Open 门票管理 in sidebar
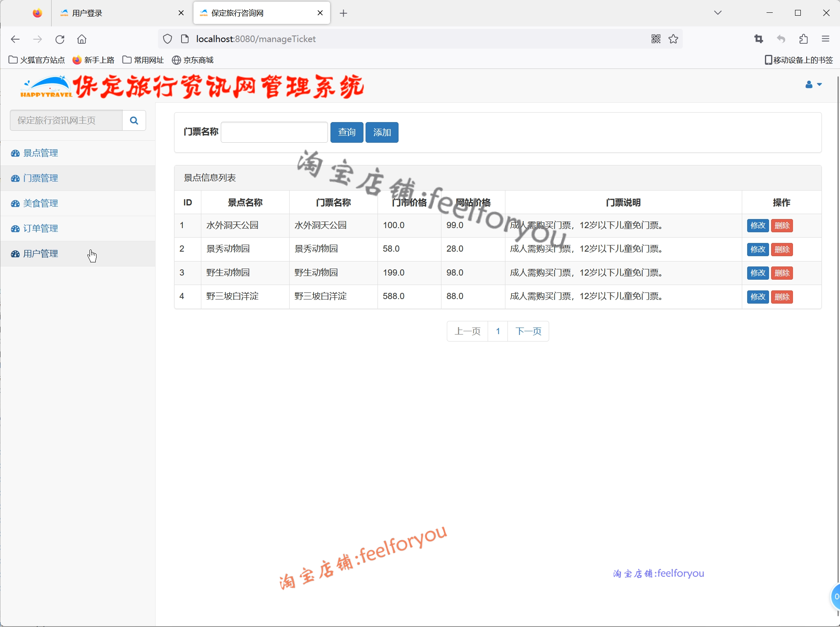Image resolution: width=840 pixels, height=627 pixels. [x=78, y=178]
